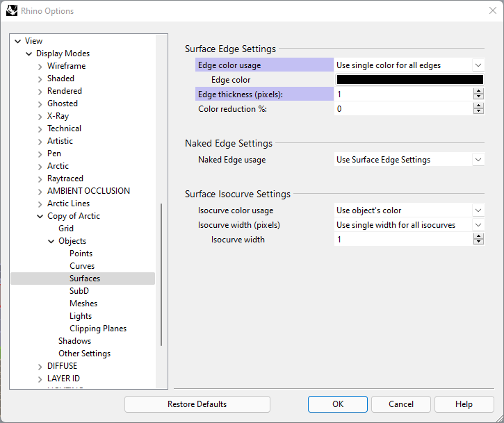This screenshot has height=423, width=504.
Task: Open the Isocurve width (pixels) dropdown
Action: [x=409, y=225]
